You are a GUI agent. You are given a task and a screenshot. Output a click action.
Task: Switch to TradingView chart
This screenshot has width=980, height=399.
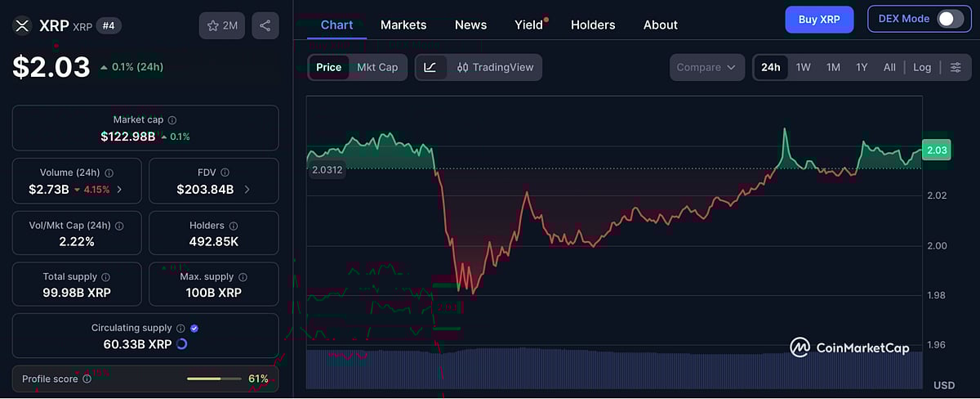click(494, 67)
